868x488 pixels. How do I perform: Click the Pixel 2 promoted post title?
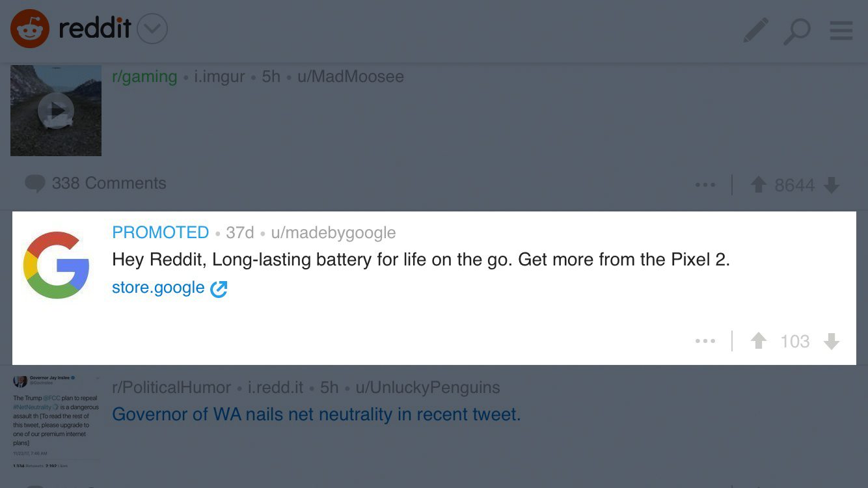(421, 260)
